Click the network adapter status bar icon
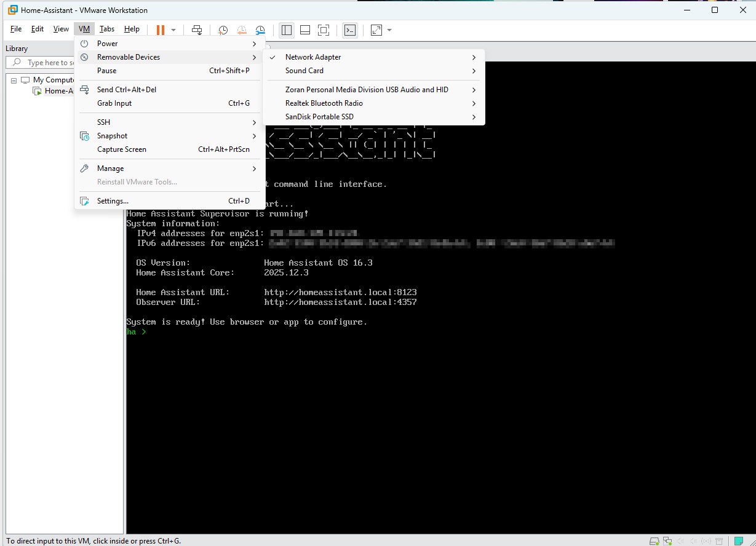This screenshot has height=546, width=756. pos(667,541)
